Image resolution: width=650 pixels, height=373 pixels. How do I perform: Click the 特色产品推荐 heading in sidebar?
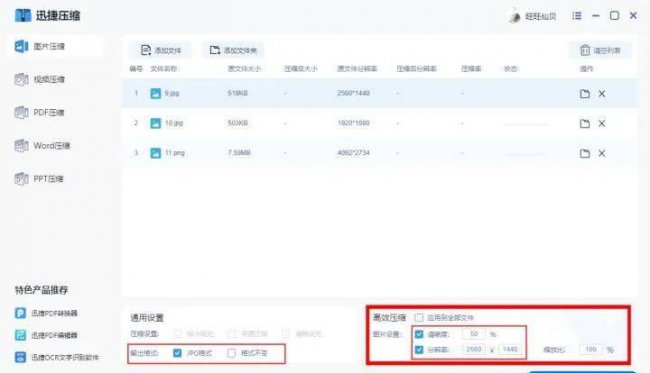coord(41,290)
